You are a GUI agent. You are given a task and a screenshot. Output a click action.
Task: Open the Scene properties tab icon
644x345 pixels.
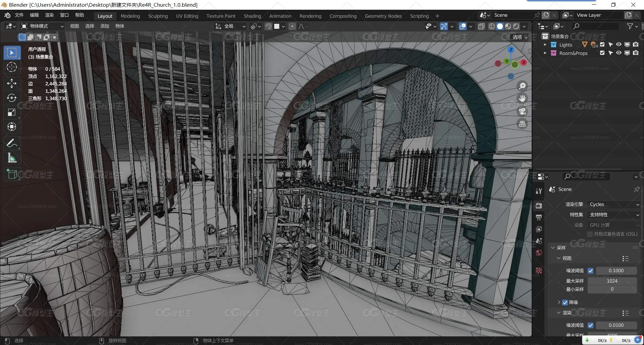[x=539, y=241]
